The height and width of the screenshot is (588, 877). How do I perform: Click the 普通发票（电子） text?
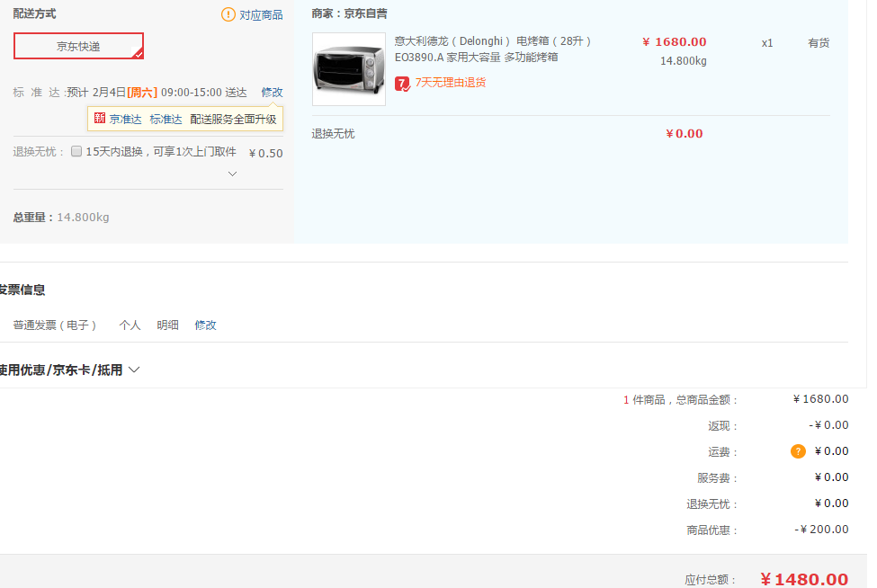[55, 325]
